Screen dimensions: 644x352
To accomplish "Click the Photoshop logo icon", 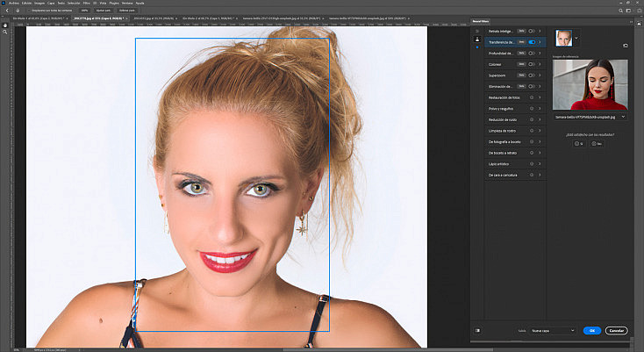I will [x=4, y=3].
